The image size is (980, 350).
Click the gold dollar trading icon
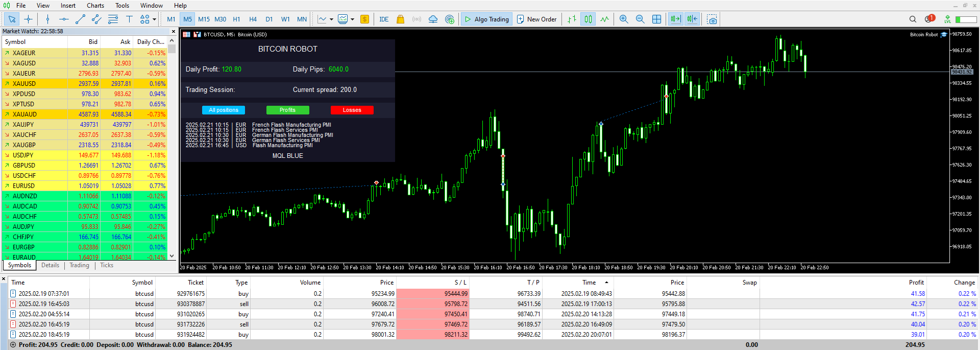pyautogui.click(x=364, y=19)
